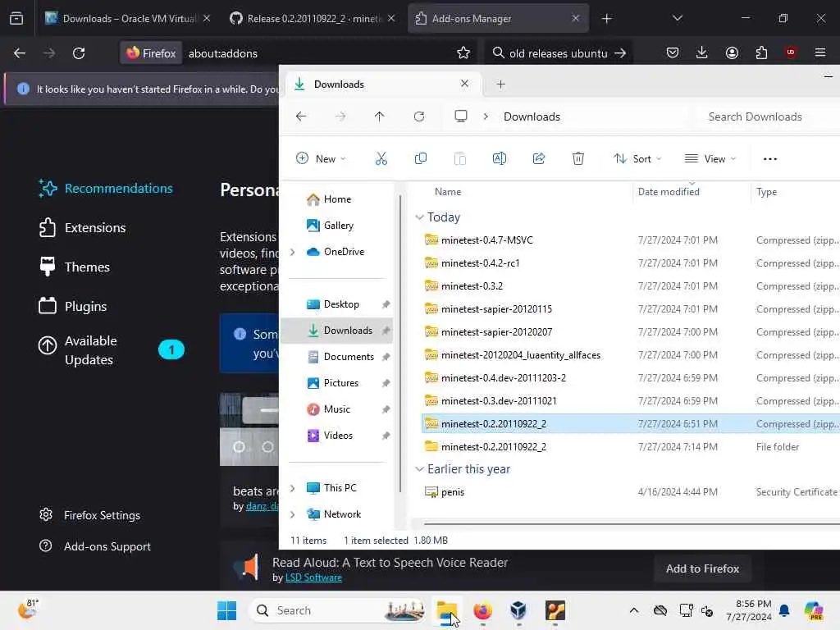Select the Downloads tab in File Explorer
The image size is (840, 630).
pos(382,84)
